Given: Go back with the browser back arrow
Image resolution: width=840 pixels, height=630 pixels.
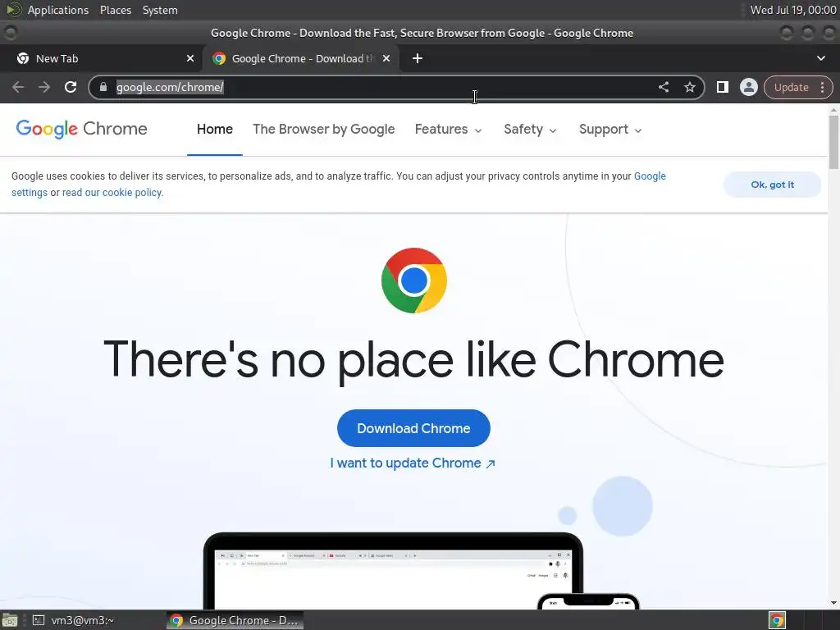Looking at the screenshot, I should click(18, 87).
